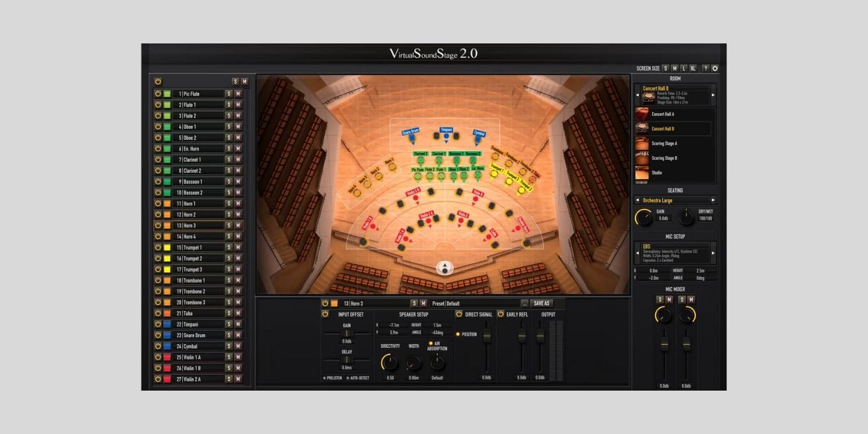
Task: Click previous arrow for Orchestra Large seating
Action: tap(637, 200)
